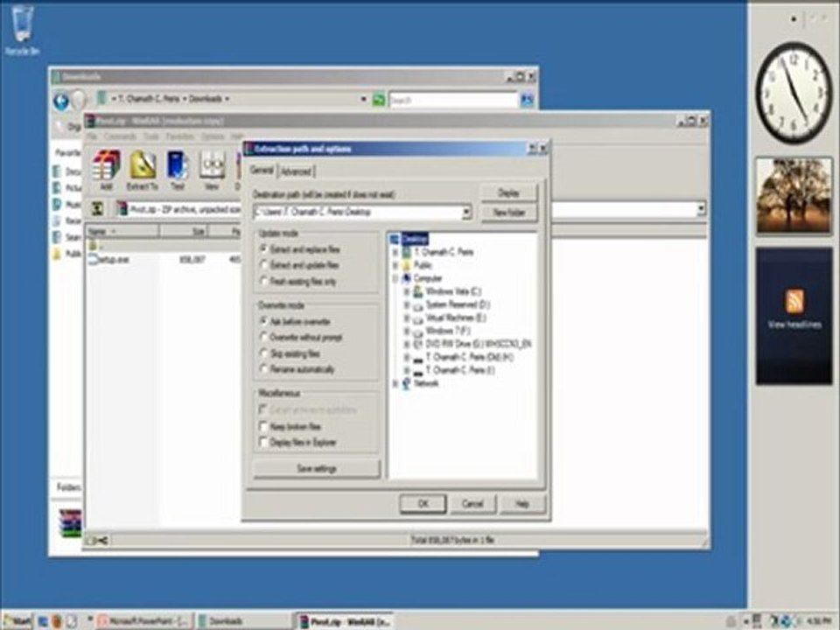Click the analog clock gadget

click(x=794, y=93)
